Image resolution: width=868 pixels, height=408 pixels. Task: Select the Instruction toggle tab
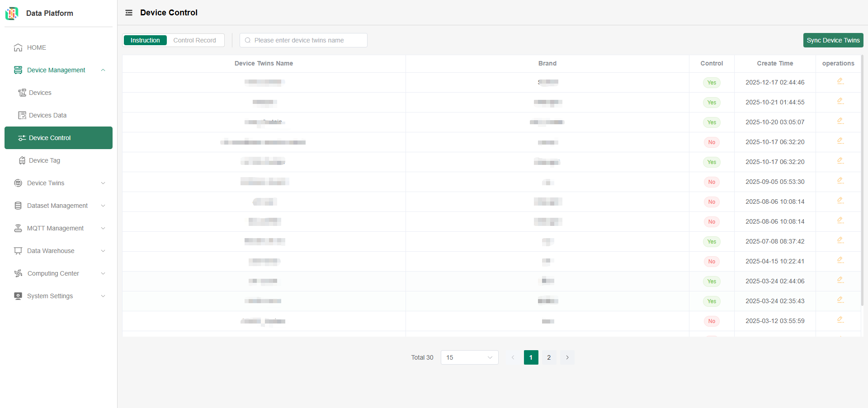pyautogui.click(x=145, y=40)
